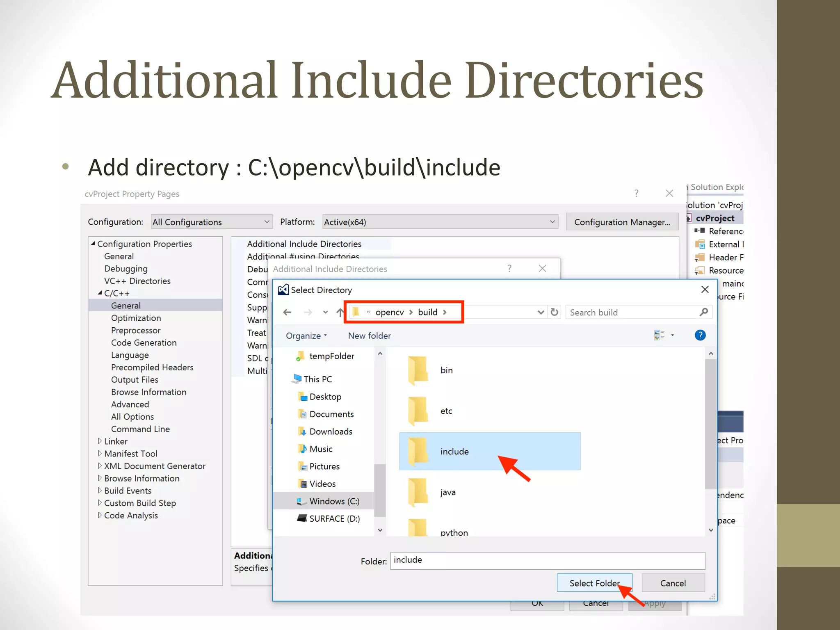The image size is (840, 630).
Task: Click the up-one-level arrow icon
Action: pos(340,312)
